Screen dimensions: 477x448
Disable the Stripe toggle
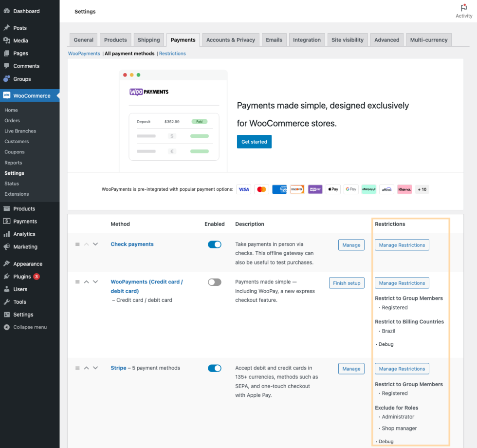215,368
